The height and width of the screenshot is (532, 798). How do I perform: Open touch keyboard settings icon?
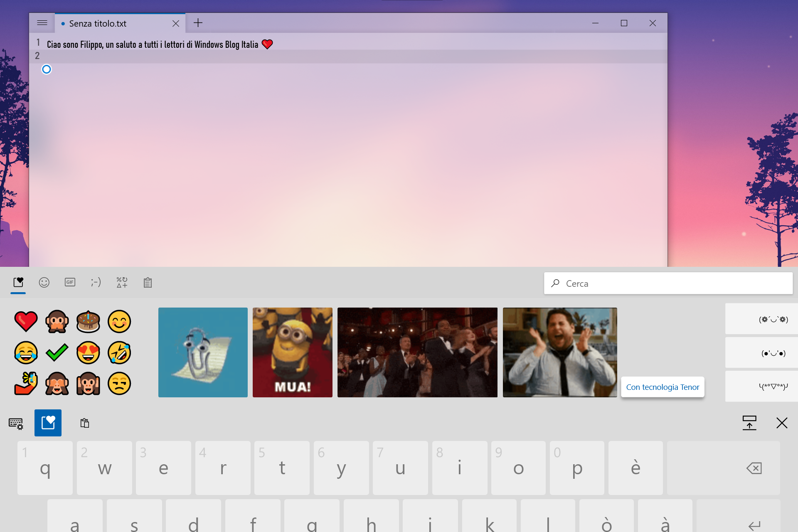[x=16, y=423]
